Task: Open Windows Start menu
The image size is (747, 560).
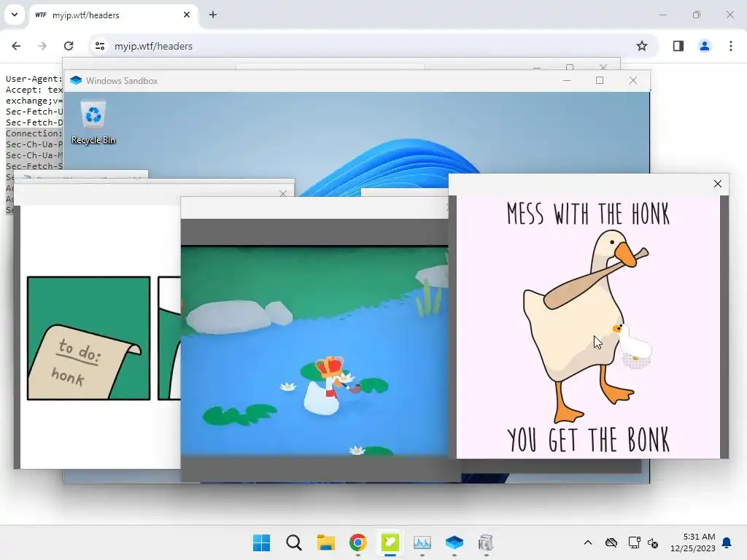Action: (x=262, y=542)
